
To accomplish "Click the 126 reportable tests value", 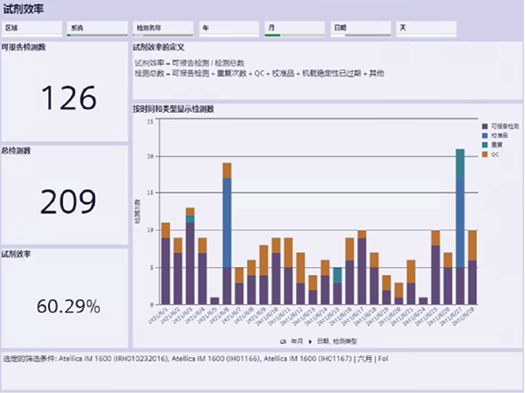I will click(x=69, y=97).
